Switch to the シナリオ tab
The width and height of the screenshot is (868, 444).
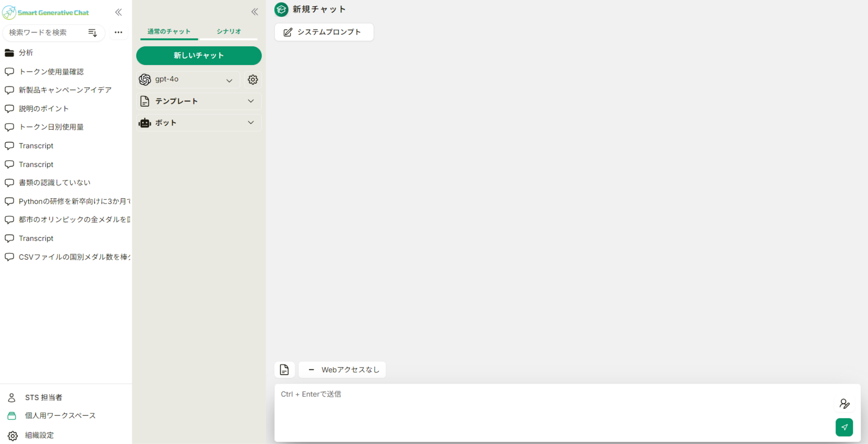pyautogui.click(x=229, y=32)
